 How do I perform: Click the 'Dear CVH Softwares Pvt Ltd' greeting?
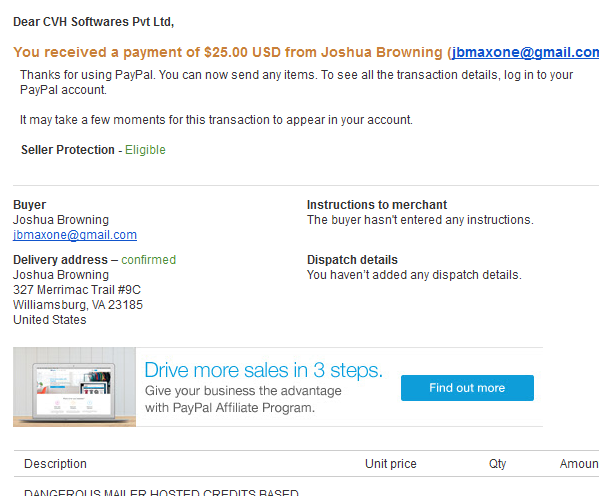94,22
